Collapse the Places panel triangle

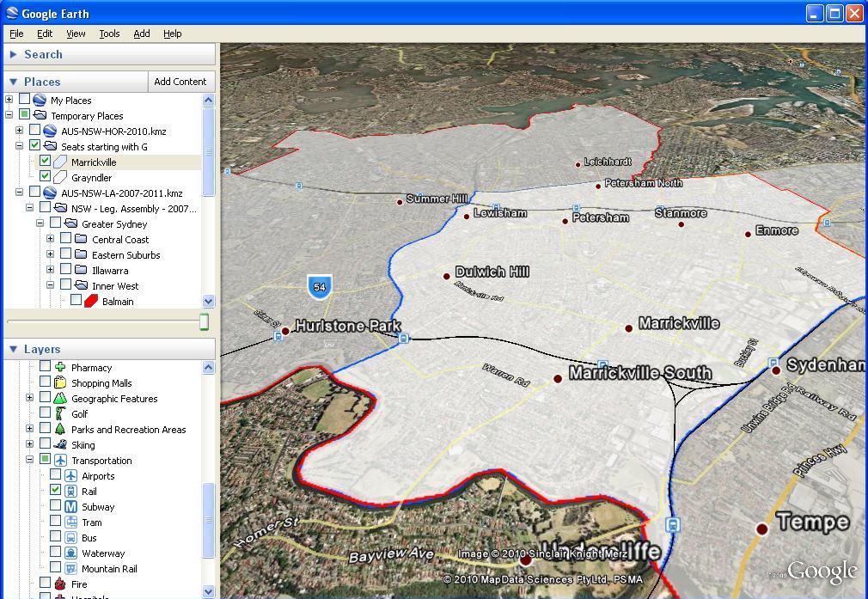tap(13, 82)
